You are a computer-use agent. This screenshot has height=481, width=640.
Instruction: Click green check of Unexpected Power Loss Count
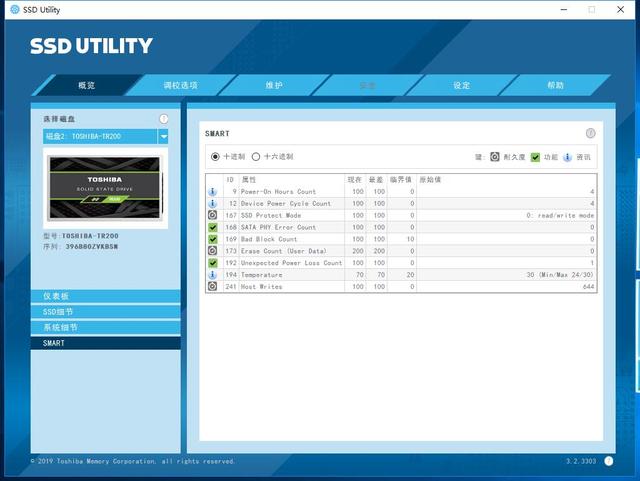(213, 263)
